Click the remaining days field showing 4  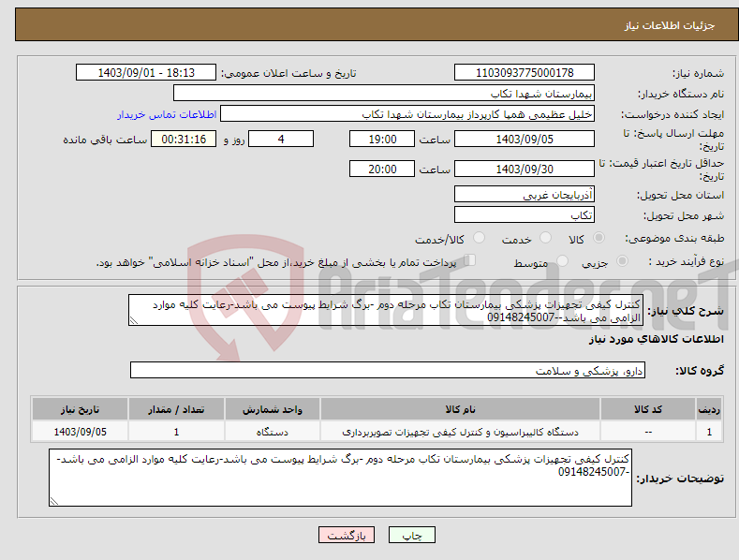[x=281, y=139]
